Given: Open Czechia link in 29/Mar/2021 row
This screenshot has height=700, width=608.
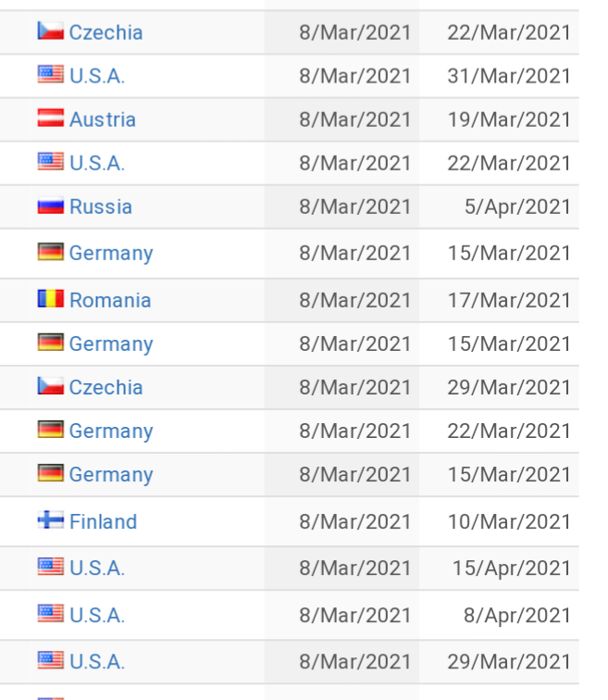Looking at the screenshot, I should [x=106, y=387].
